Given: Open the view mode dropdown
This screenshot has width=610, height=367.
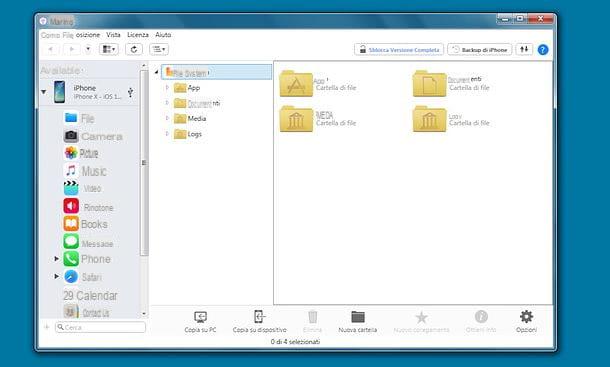Looking at the screenshot, I should tap(109, 49).
